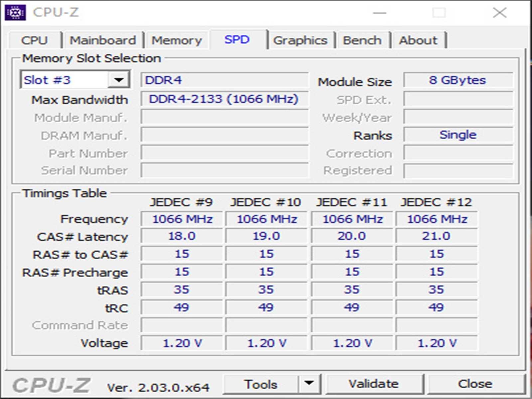Switch to the CPU tab
The width and height of the screenshot is (532, 399).
pos(35,40)
